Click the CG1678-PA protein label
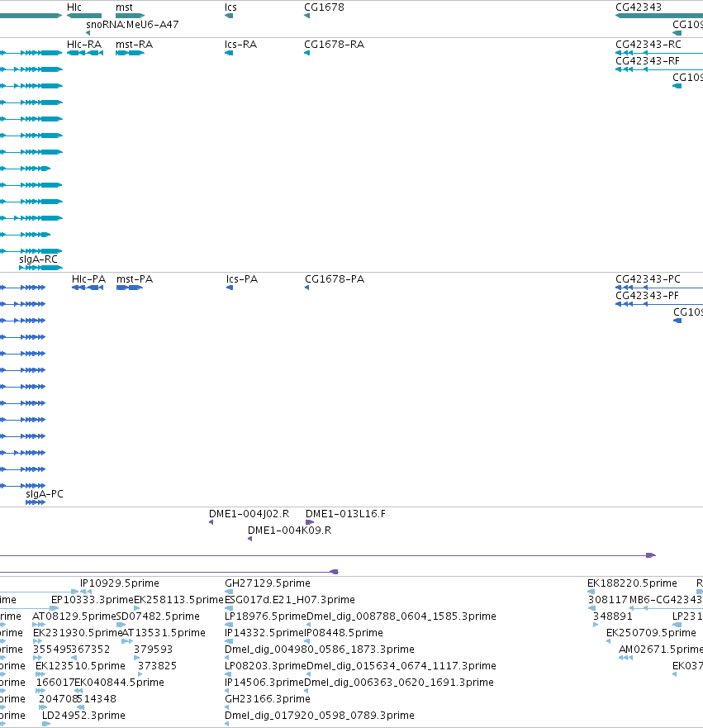Viewport: 703px width, 728px height. [x=335, y=279]
